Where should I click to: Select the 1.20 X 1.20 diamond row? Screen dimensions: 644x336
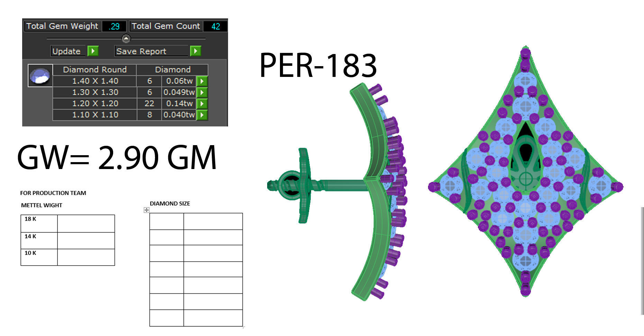pos(130,104)
